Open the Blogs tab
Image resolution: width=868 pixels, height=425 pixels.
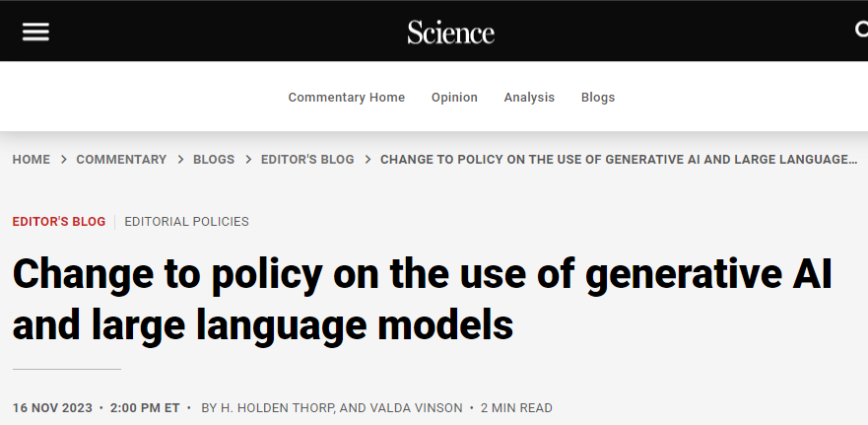pyautogui.click(x=598, y=97)
